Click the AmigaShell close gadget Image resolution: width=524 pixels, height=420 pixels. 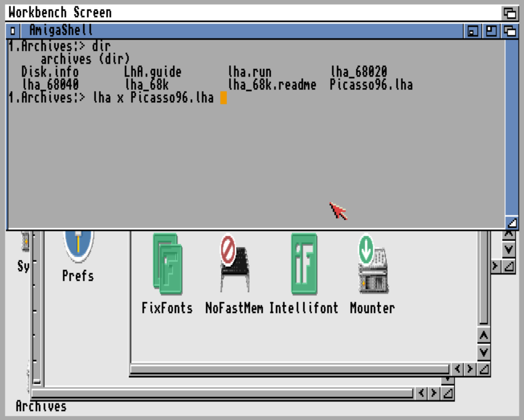(13, 31)
